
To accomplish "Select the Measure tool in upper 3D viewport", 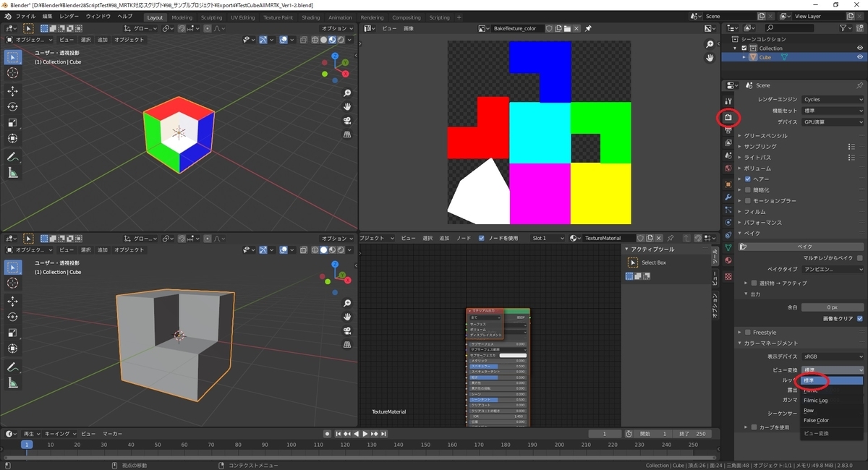I will point(12,173).
